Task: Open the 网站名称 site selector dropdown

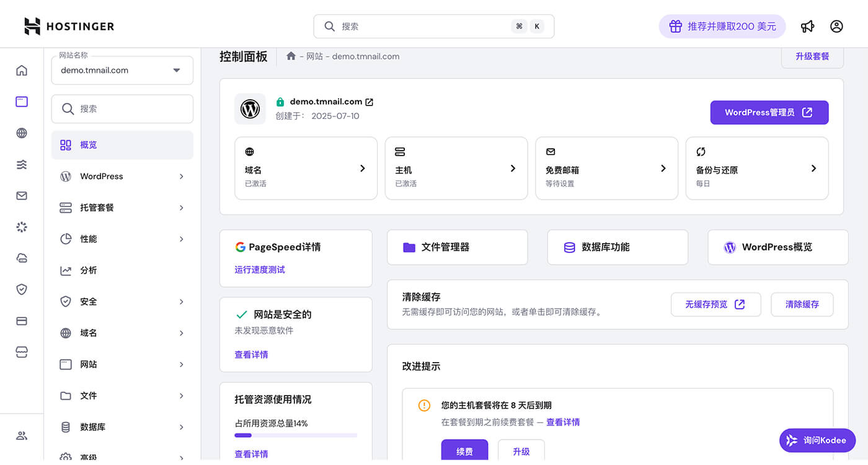Action: coord(122,70)
